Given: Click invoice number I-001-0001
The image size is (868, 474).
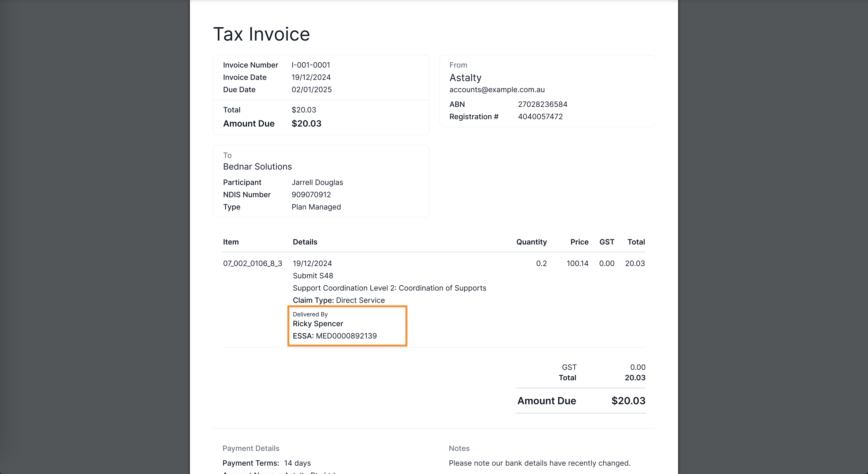Looking at the screenshot, I should pyautogui.click(x=311, y=65).
